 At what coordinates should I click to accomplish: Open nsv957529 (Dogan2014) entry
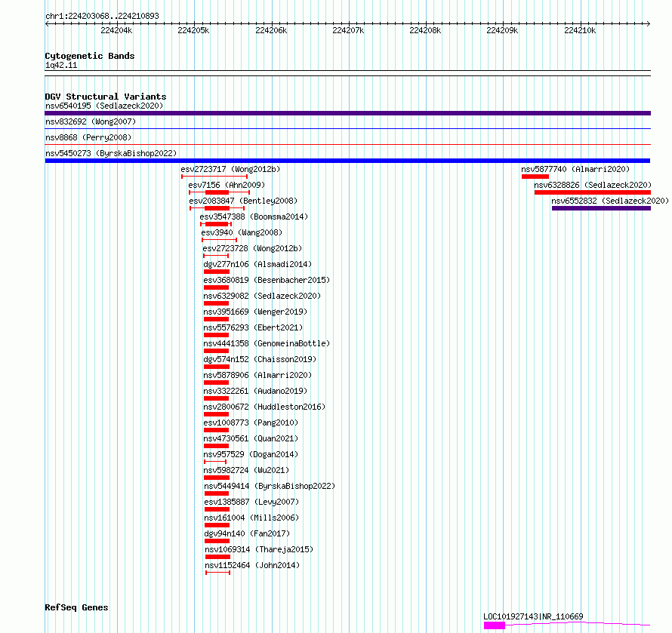click(251, 454)
